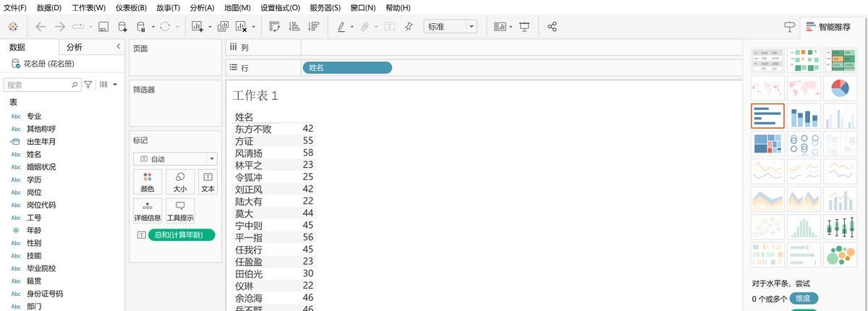Click the 婚姻状况 field
The image size is (868, 311).
[41, 167]
